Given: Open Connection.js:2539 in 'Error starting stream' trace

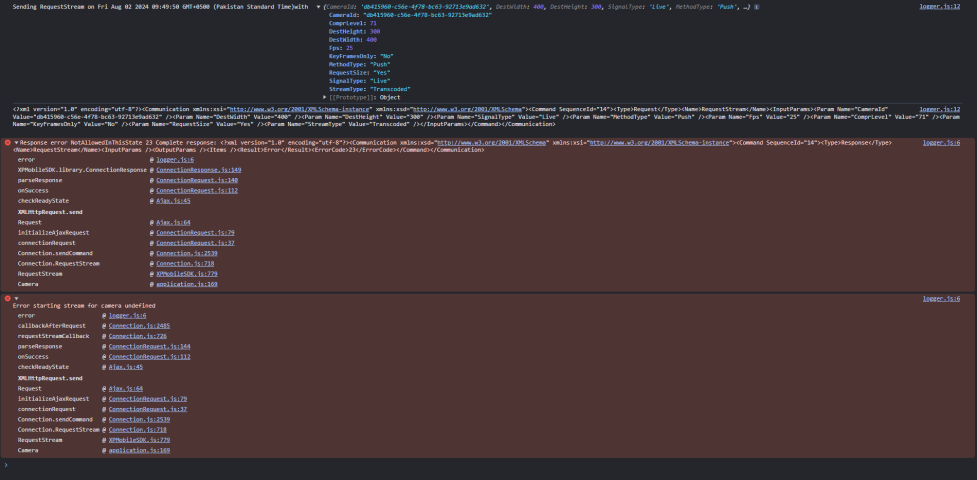Looking at the screenshot, I should tap(129, 419).
